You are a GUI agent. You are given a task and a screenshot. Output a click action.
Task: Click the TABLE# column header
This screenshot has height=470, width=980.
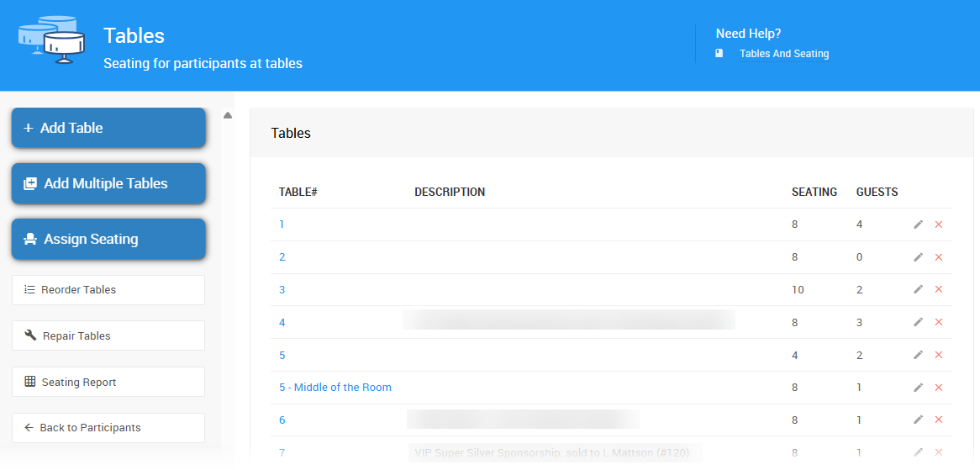tap(298, 192)
